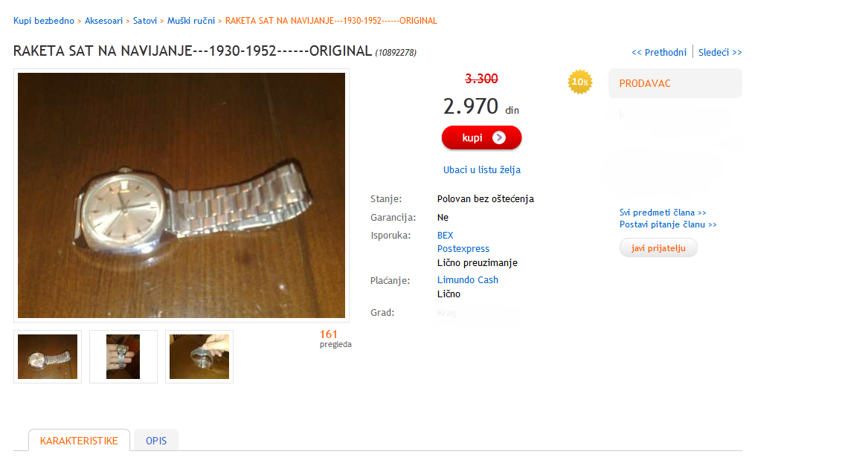The width and height of the screenshot is (868, 460).
Task: Click the red kupi buy button
Action: pos(482,137)
